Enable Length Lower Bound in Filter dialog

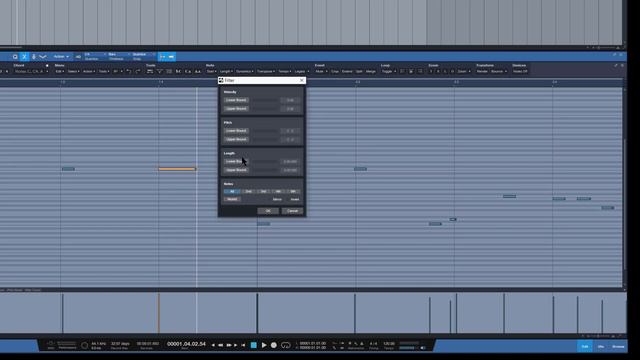236,162
